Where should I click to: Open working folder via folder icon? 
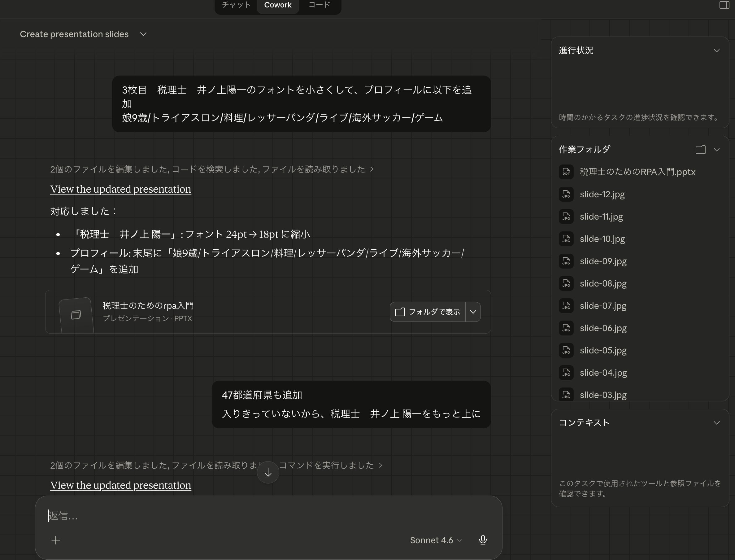tap(700, 150)
